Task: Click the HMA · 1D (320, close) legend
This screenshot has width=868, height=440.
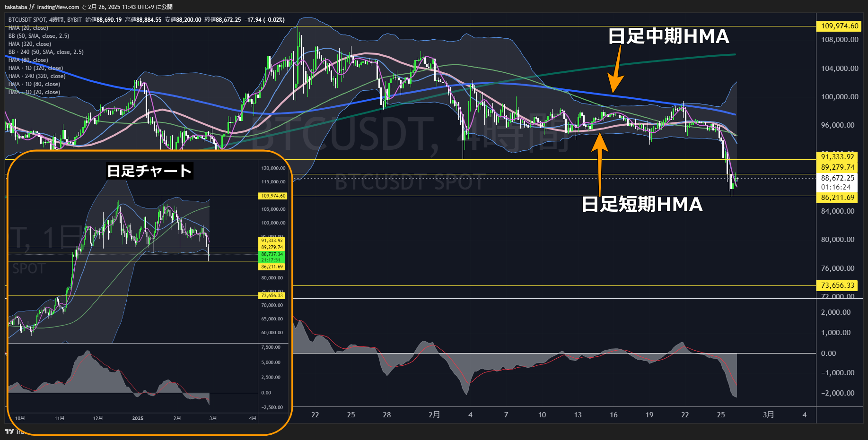Action: 35,68
